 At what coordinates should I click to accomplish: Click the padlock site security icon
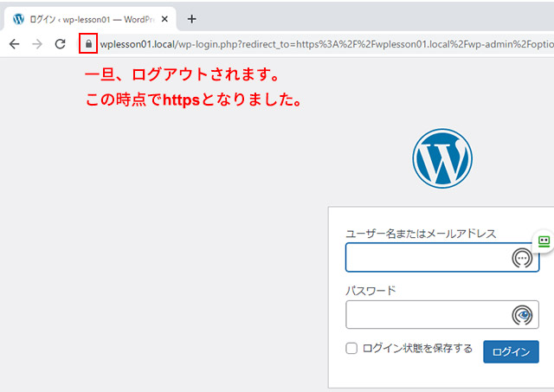tap(88, 44)
